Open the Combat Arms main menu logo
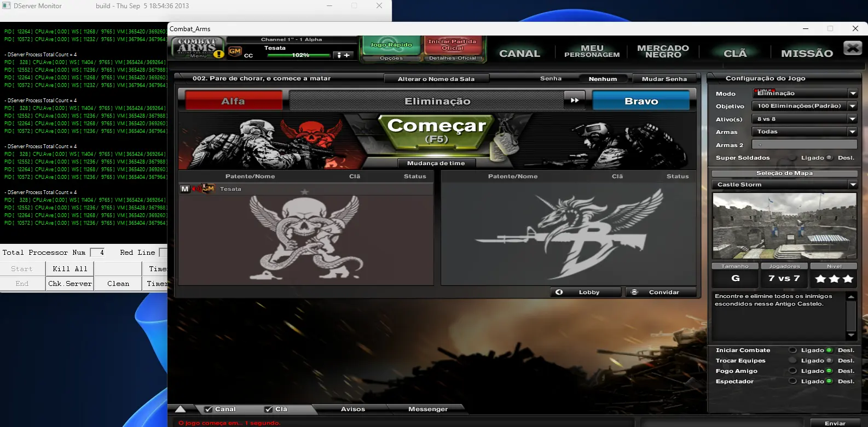Viewport: 868px width, 427px height. coord(198,48)
